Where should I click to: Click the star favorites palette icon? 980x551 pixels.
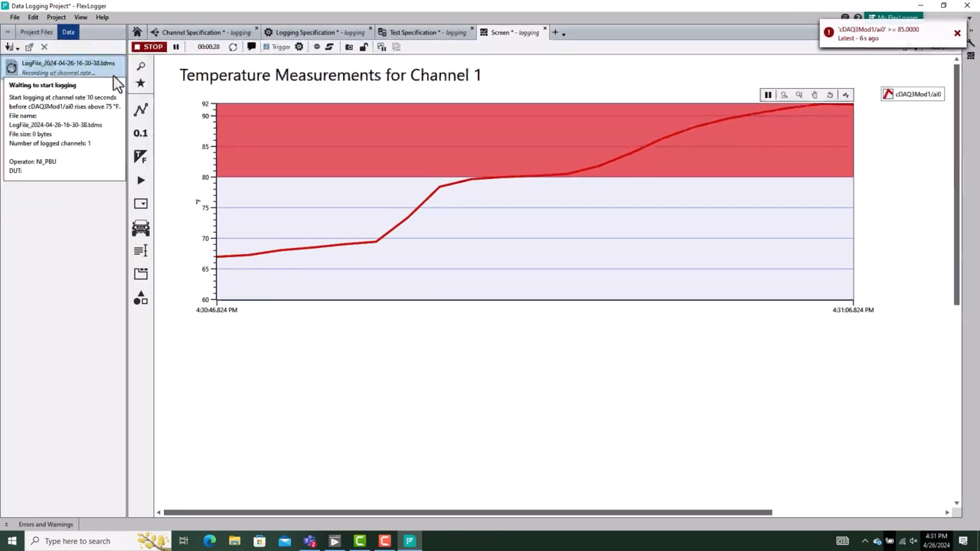click(140, 83)
